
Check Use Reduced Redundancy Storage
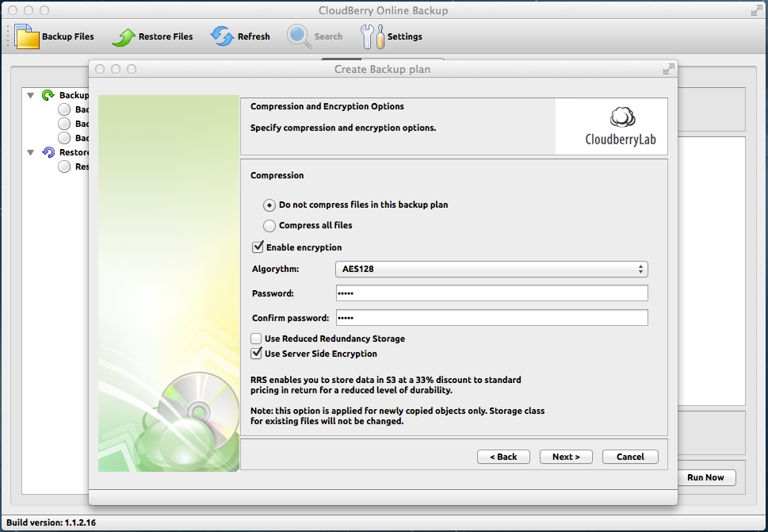tap(256, 339)
